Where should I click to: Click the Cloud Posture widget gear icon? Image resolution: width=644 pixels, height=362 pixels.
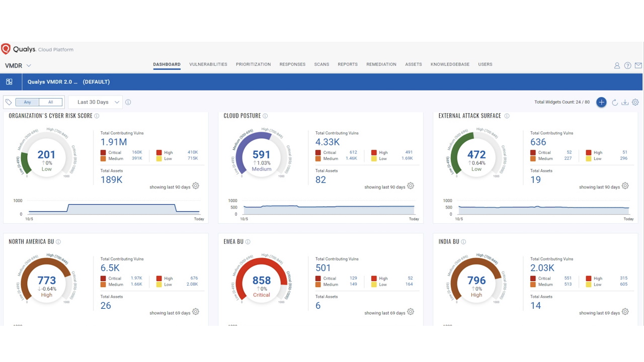[x=410, y=186]
